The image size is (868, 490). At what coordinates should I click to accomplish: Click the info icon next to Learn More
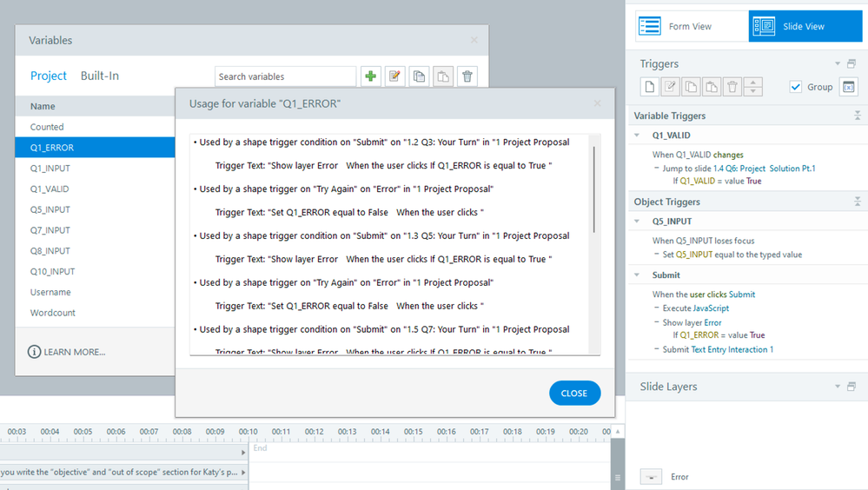(x=35, y=352)
